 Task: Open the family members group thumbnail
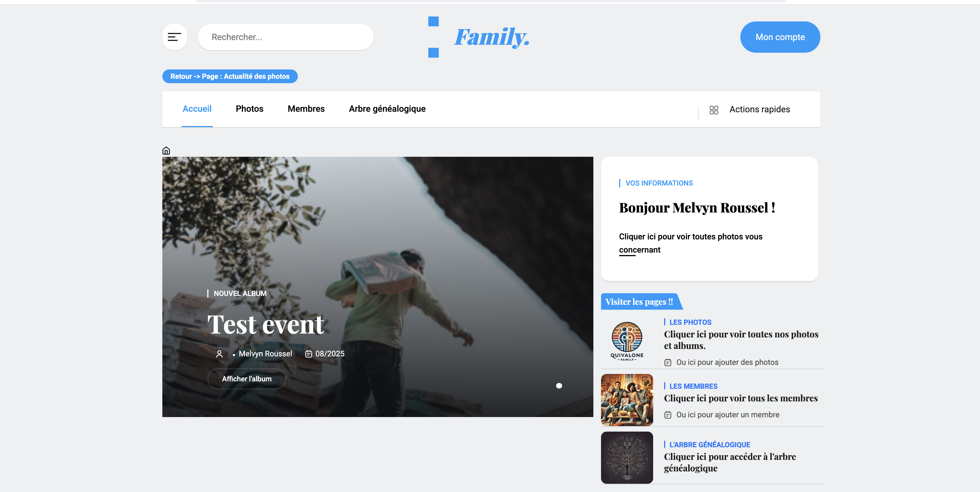(627, 400)
